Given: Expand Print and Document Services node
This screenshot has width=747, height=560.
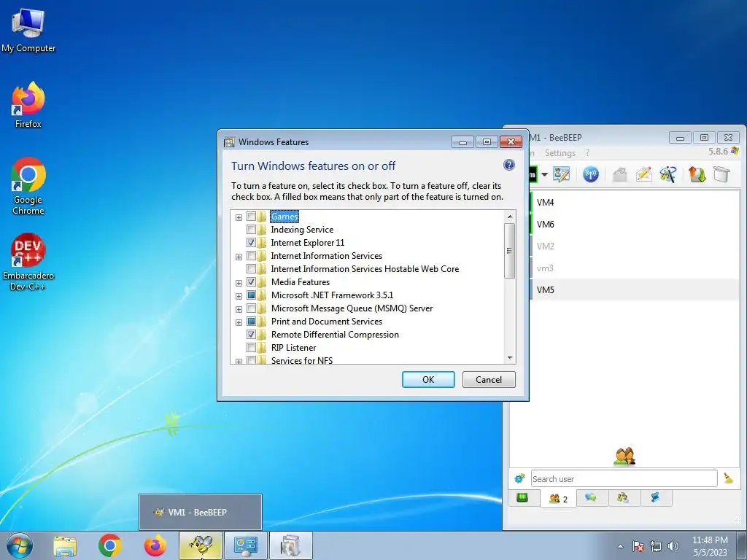Looking at the screenshot, I should click(x=239, y=322).
